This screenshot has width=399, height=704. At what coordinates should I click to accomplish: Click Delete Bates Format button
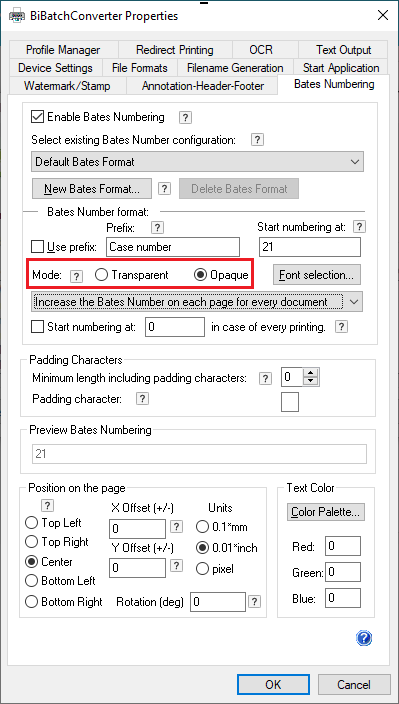pos(239,189)
